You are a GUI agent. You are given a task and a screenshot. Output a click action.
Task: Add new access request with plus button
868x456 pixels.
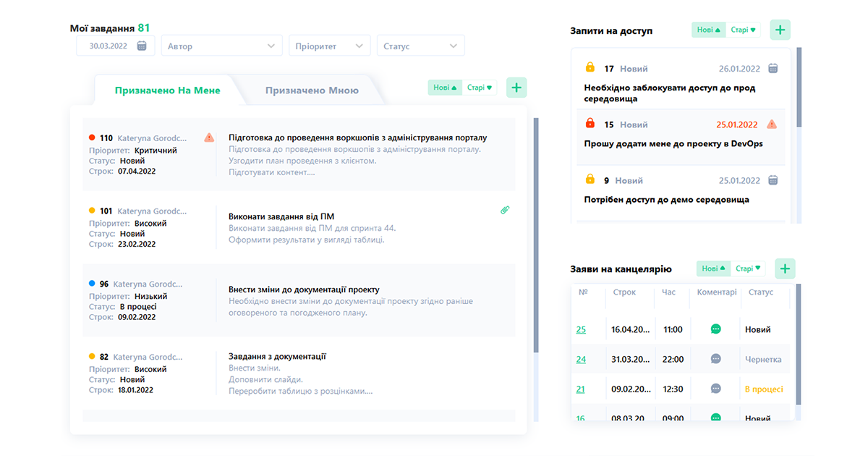(780, 30)
